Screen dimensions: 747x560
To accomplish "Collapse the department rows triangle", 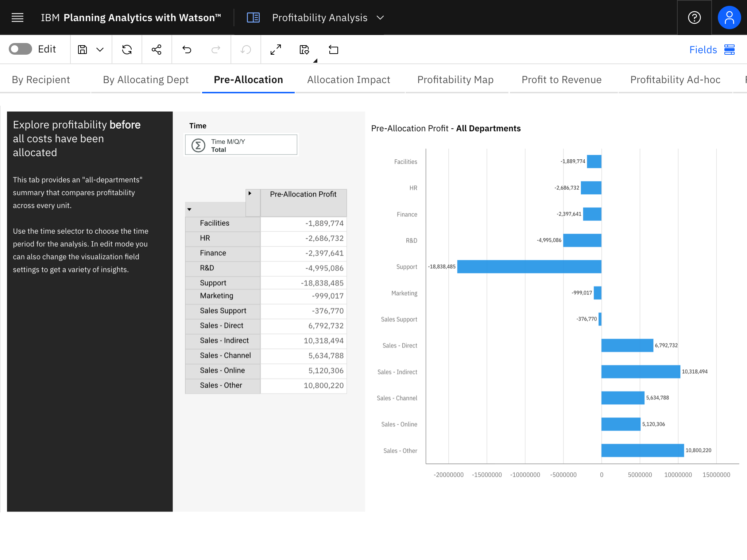I will pos(189,209).
